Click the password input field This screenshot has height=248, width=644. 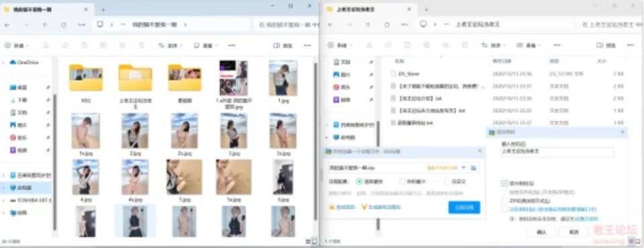tap(557, 152)
